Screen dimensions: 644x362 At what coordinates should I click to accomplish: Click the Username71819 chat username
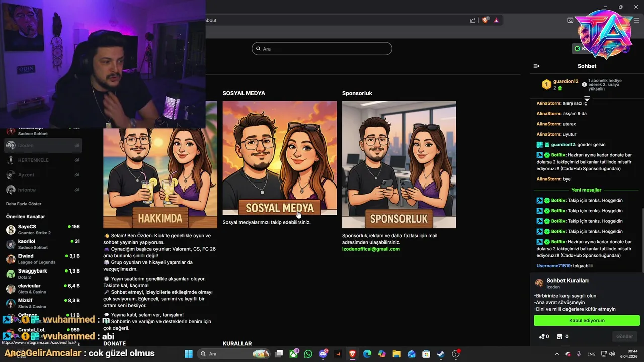tap(553, 265)
